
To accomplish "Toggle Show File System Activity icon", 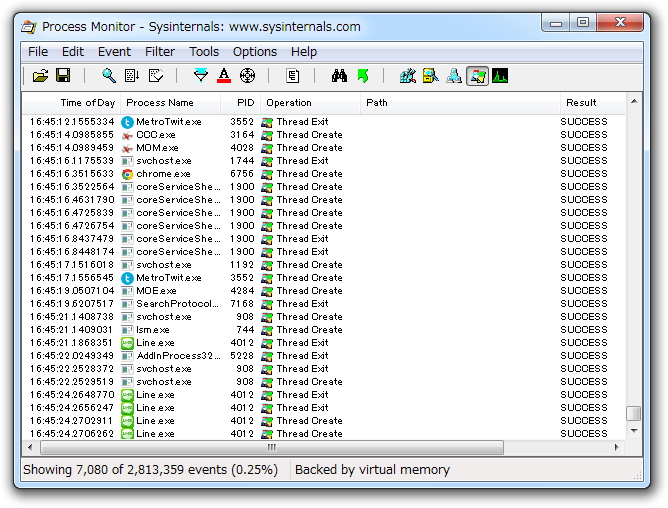I will click(x=431, y=76).
